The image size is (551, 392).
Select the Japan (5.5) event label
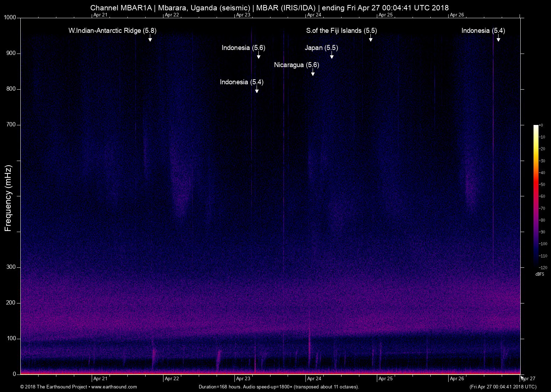pos(321,48)
